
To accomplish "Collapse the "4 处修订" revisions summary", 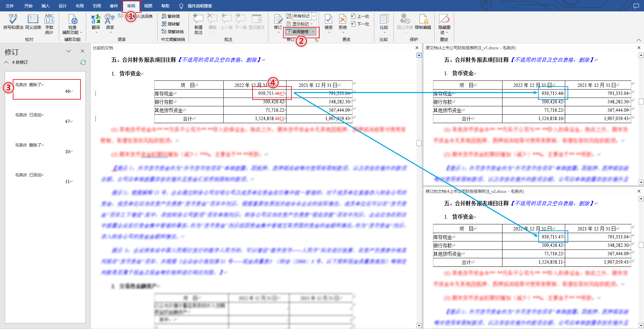I will point(6,62).
